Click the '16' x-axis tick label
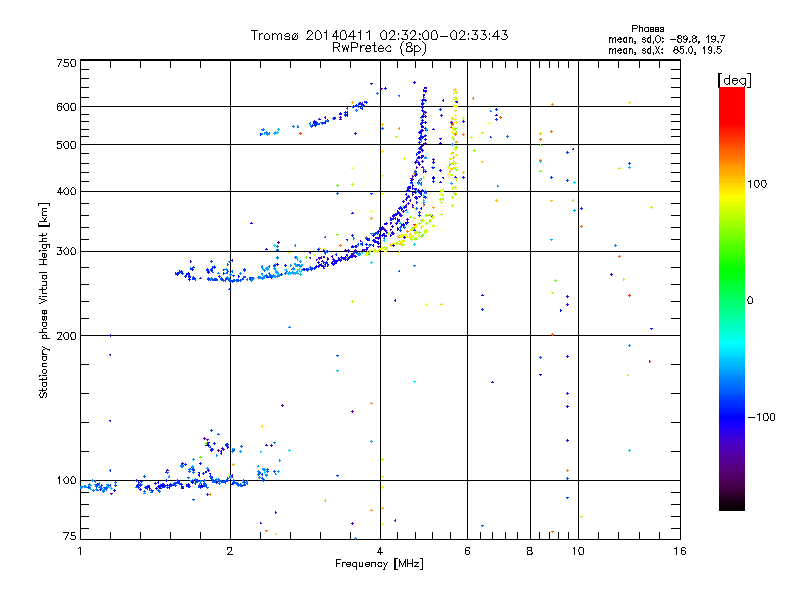The image size is (800, 600). [680, 551]
